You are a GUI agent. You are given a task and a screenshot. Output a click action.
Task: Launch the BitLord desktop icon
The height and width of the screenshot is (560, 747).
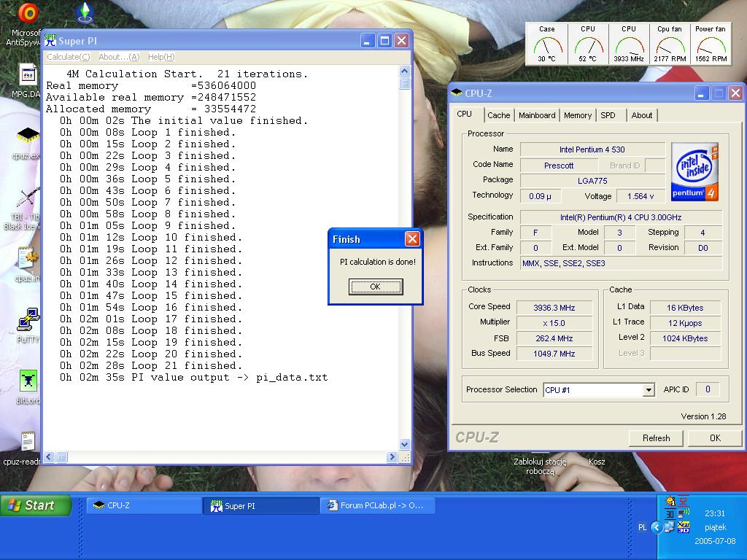[28, 381]
